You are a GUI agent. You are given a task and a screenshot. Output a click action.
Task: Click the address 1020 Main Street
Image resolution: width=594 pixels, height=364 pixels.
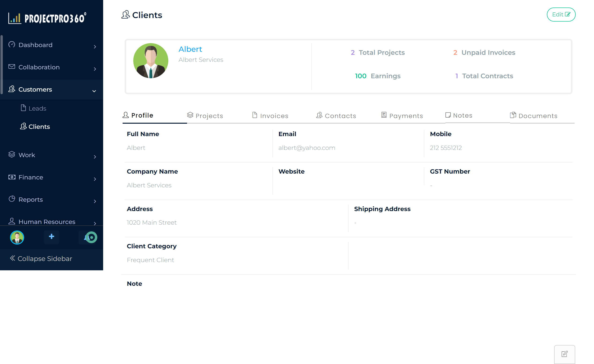152,222
